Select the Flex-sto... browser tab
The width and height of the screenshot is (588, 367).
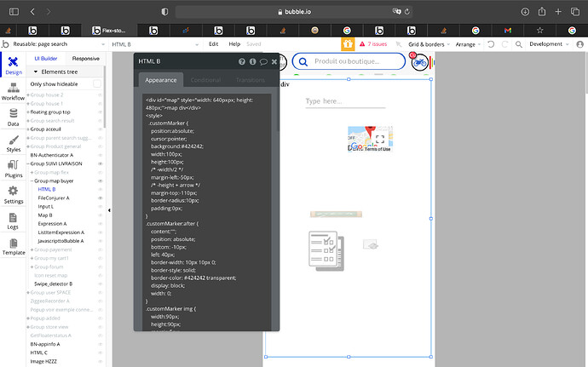[x=109, y=31]
